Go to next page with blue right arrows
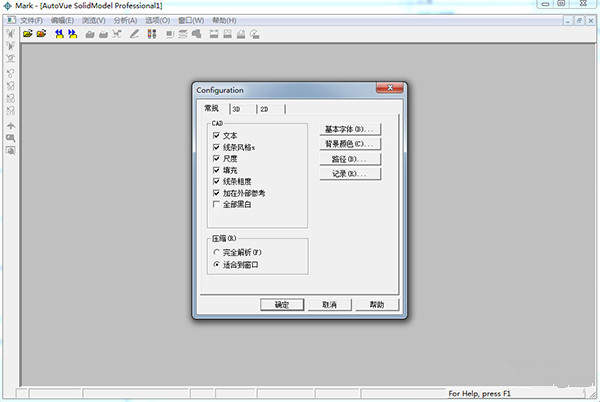This screenshot has height=402, width=600. [72, 34]
